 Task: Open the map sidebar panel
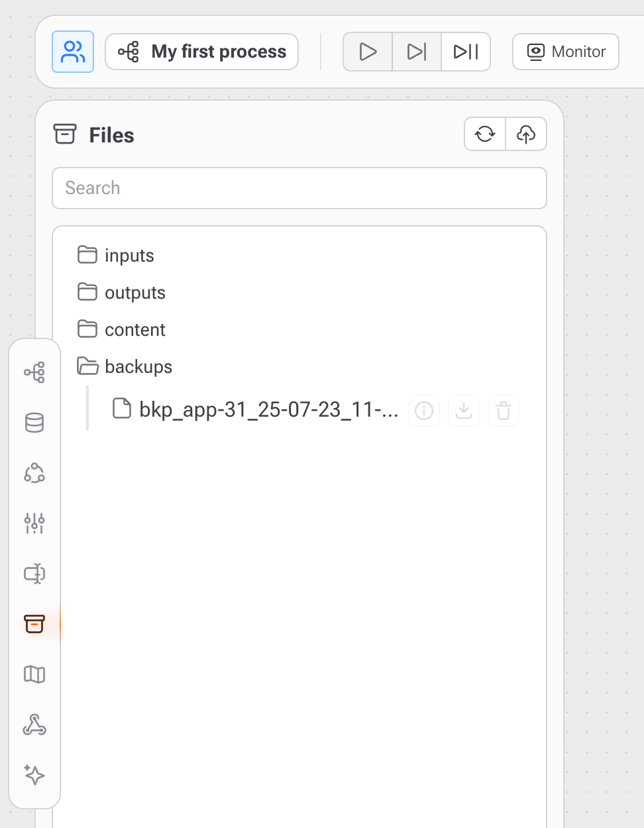coord(34,674)
